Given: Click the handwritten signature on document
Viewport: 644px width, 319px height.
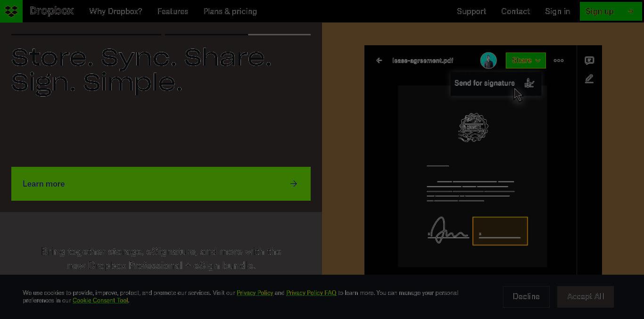Looking at the screenshot, I should [448, 230].
